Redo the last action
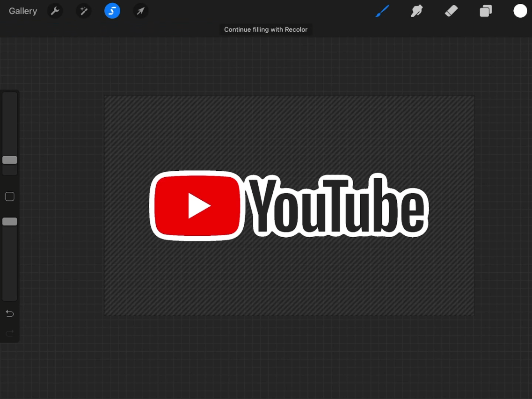Viewport: 532px width, 399px height. tap(10, 333)
